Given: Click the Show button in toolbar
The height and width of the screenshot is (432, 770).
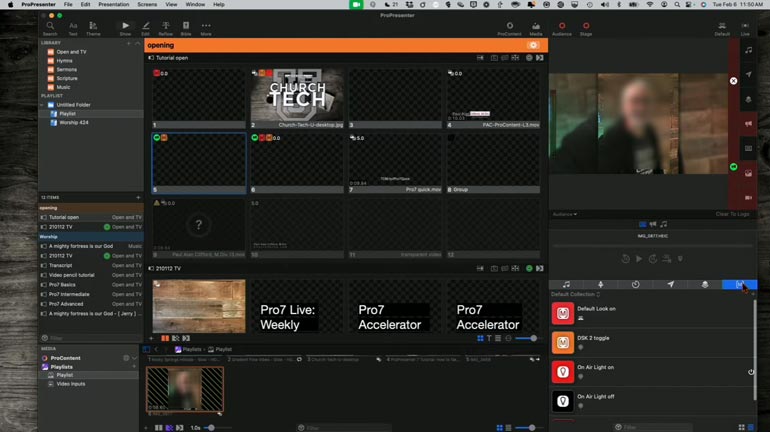Looking at the screenshot, I should [125, 28].
